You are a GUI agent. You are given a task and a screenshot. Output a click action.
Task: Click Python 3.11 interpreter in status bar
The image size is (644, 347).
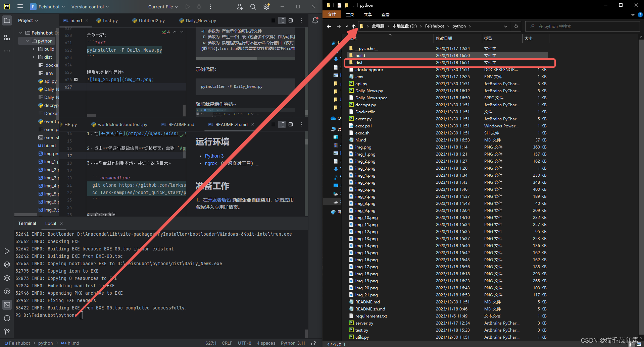coord(293,343)
